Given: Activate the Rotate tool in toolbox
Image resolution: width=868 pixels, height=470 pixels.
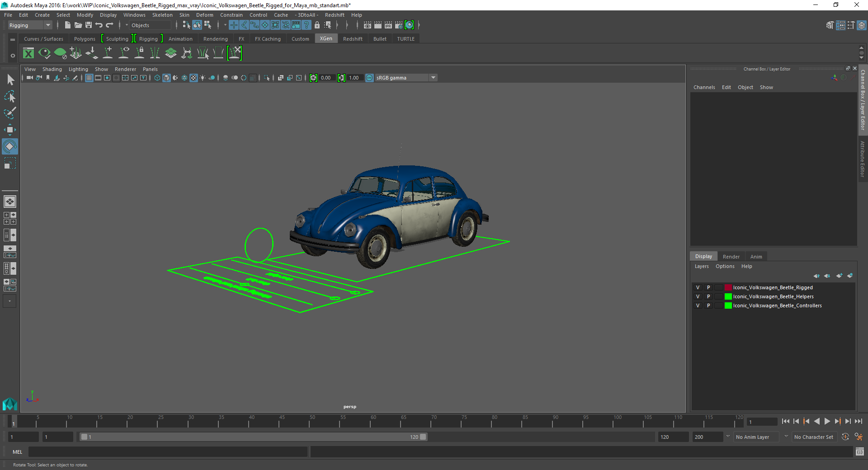Looking at the screenshot, I should (x=10, y=146).
